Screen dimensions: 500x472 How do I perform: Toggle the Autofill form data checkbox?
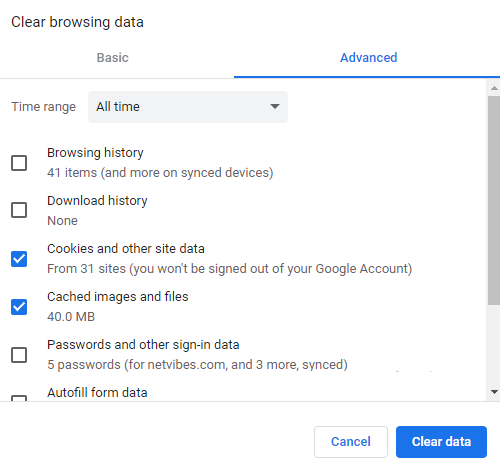pyautogui.click(x=19, y=398)
